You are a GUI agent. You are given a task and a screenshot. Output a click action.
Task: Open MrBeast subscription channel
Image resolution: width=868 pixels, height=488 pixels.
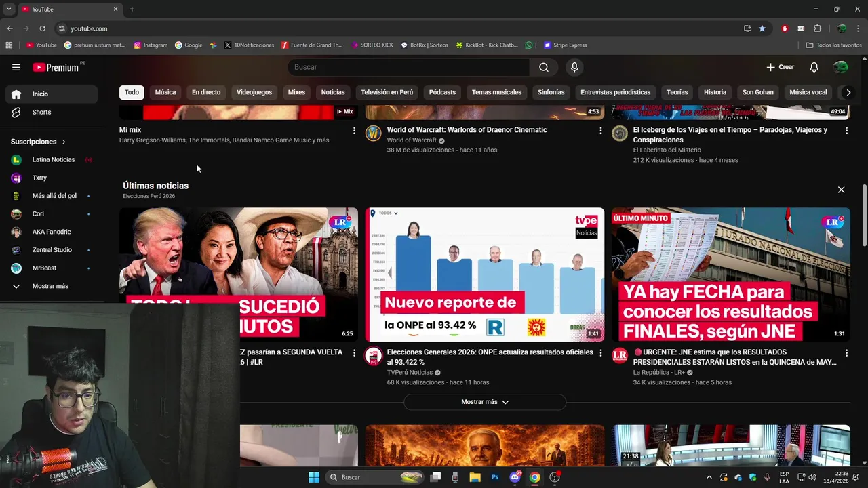[52, 268]
